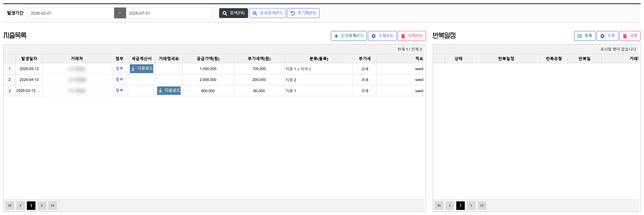Sort by 부가세액(원) column header

coord(259,59)
